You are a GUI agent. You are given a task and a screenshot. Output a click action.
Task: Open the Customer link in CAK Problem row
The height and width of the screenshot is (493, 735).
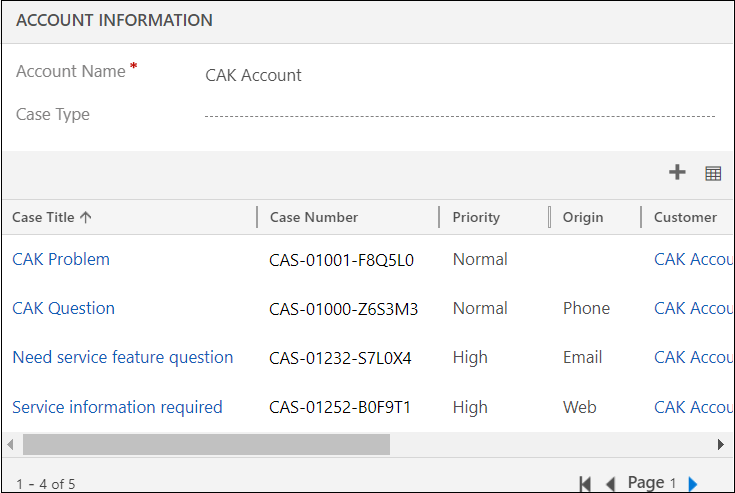click(x=693, y=259)
